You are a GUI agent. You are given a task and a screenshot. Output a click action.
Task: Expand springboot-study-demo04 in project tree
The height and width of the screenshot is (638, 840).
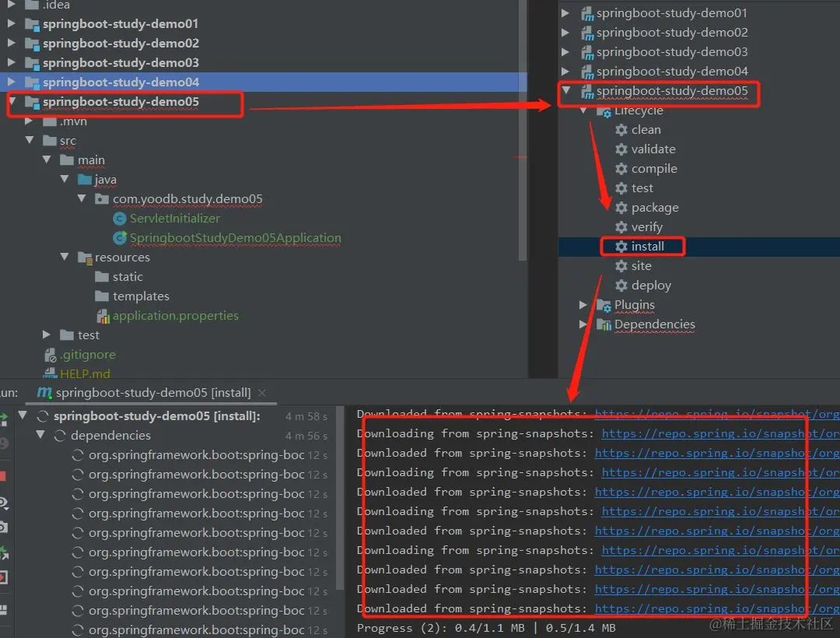coord(11,82)
